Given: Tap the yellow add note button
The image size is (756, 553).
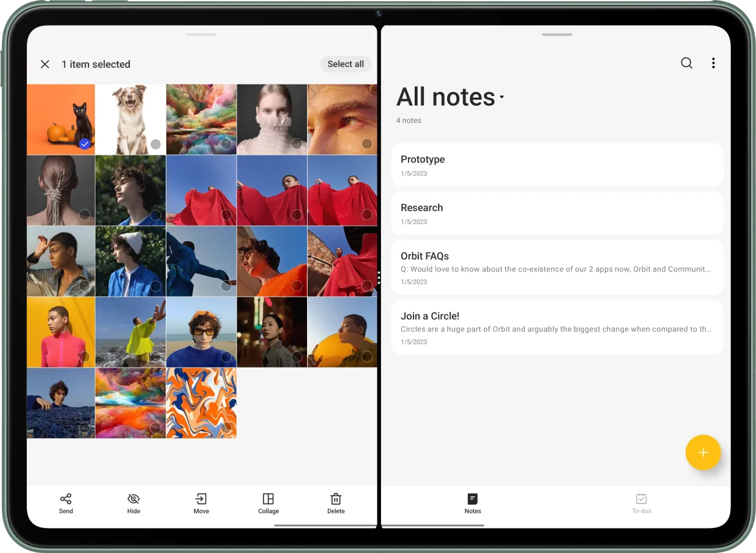Looking at the screenshot, I should pos(703,453).
